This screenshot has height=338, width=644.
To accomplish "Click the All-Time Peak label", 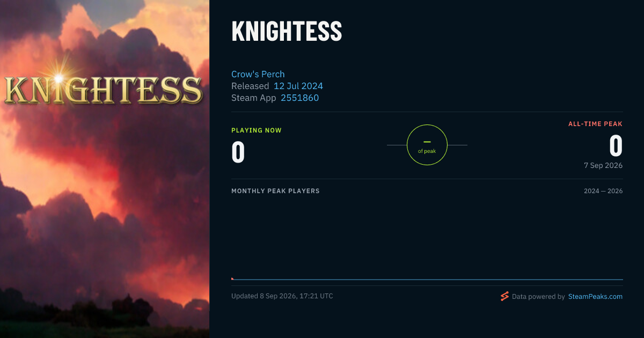I will [x=595, y=124].
